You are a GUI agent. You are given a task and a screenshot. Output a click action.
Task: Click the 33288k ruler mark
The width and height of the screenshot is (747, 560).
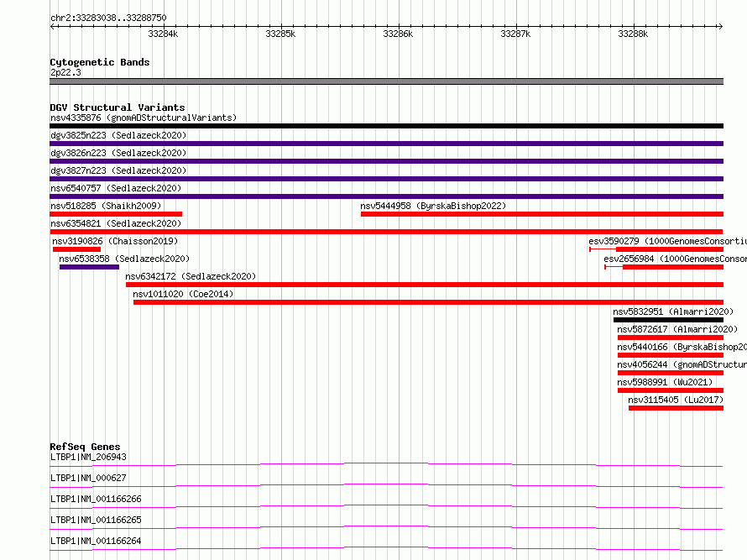pos(633,34)
